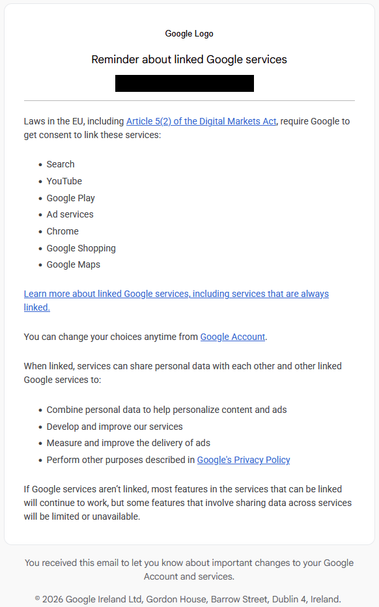Open the Article 5(2) Digital Markets Act link

[x=201, y=121]
